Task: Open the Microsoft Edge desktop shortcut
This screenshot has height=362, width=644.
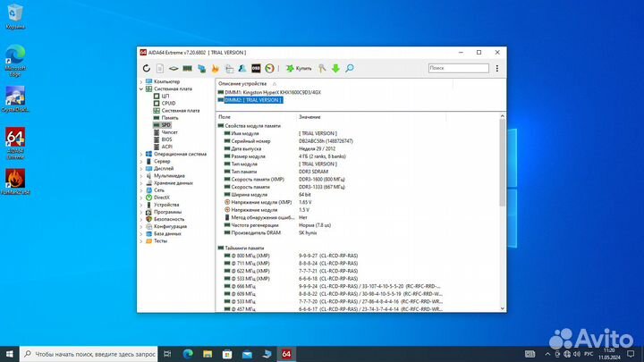Action: [15, 61]
